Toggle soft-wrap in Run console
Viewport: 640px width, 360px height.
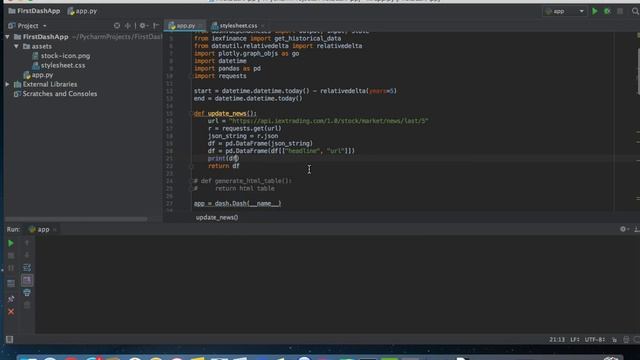pyautogui.click(x=27, y=268)
